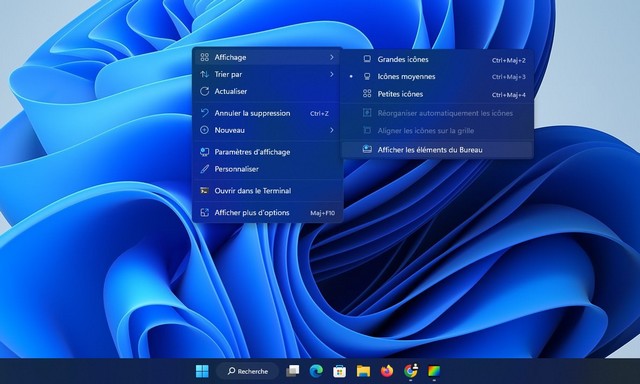The image size is (640, 384).
Task: Open the Affichage submenu entry
Action: pyautogui.click(x=267, y=57)
